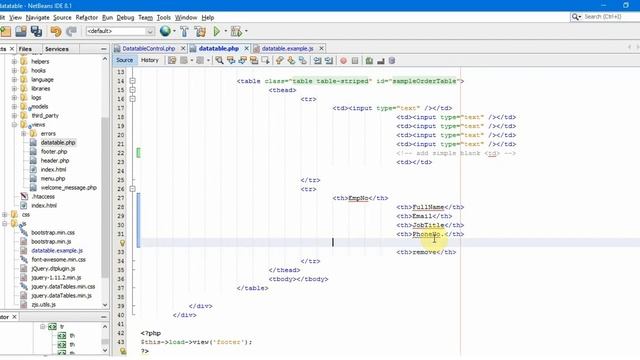
Task: Switch to the Services panel tab
Action: tap(57, 49)
